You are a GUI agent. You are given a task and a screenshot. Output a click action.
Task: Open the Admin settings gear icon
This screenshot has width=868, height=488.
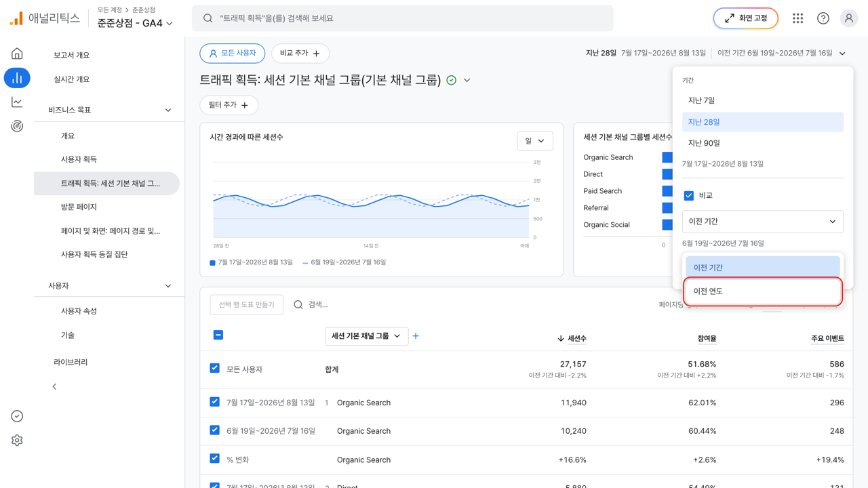[x=17, y=441]
